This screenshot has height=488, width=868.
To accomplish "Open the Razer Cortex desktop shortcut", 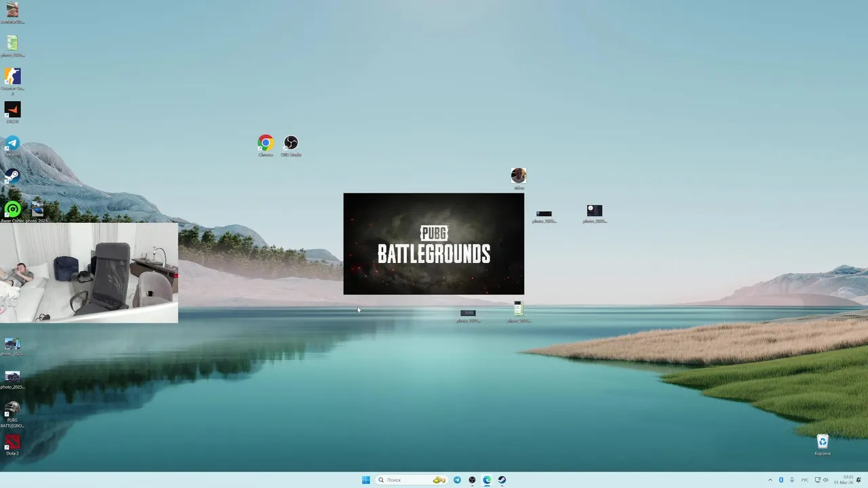I will 12,212.
